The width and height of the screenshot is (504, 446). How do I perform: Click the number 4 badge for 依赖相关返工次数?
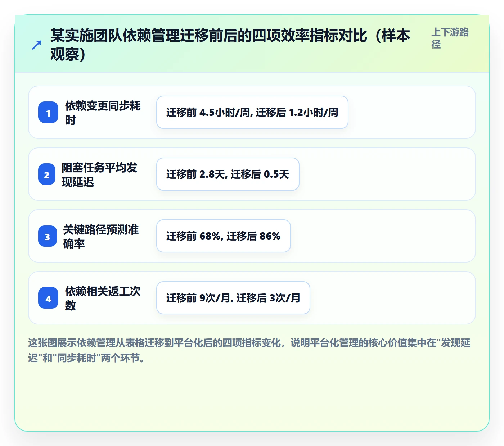pos(48,298)
